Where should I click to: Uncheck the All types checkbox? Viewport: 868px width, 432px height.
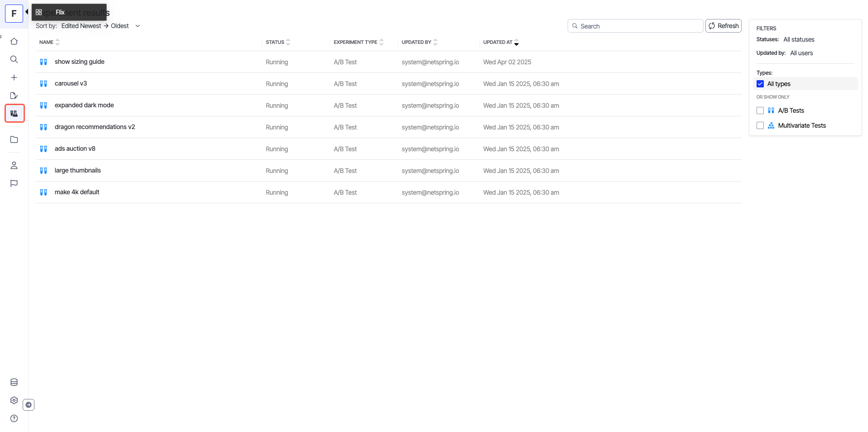tap(760, 84)
